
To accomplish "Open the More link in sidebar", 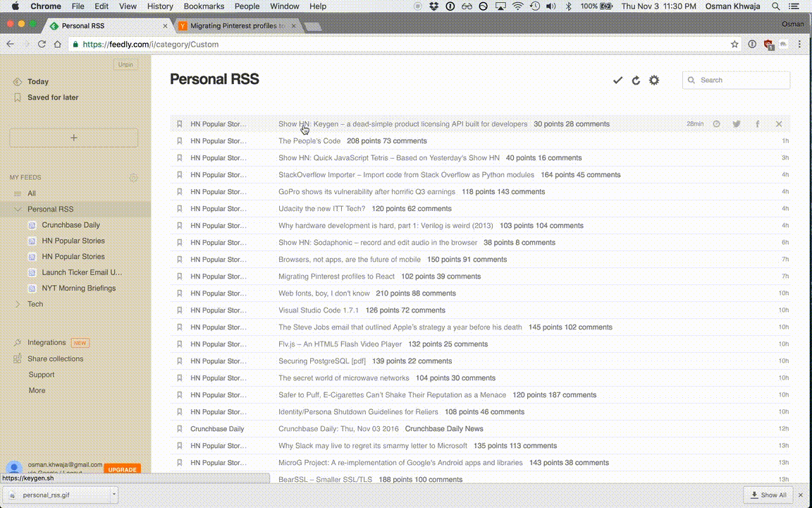I will click(37, 390).
